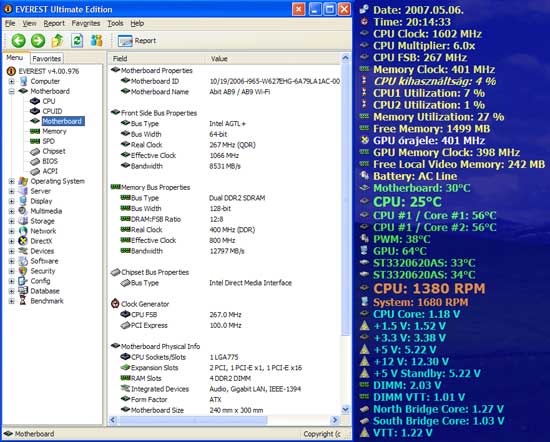Open the View menu
Screen dimensions: 550x442
point(29,24)
